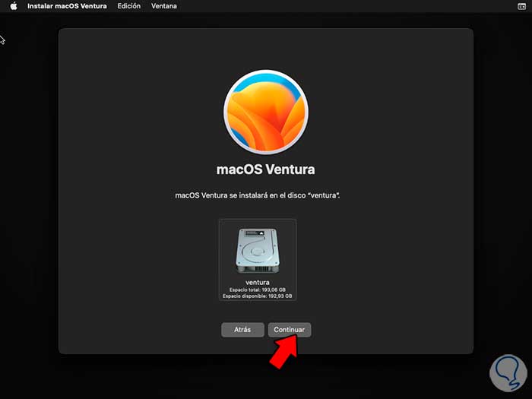Click the Continuar button
Screen dimensions: 532x399
point(290,329)
